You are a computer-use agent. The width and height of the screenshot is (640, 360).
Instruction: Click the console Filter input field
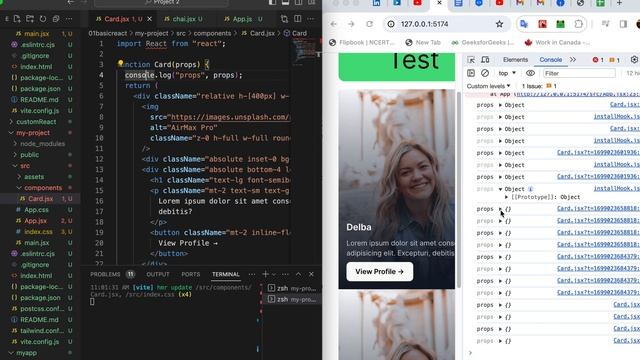coord(579,73)
